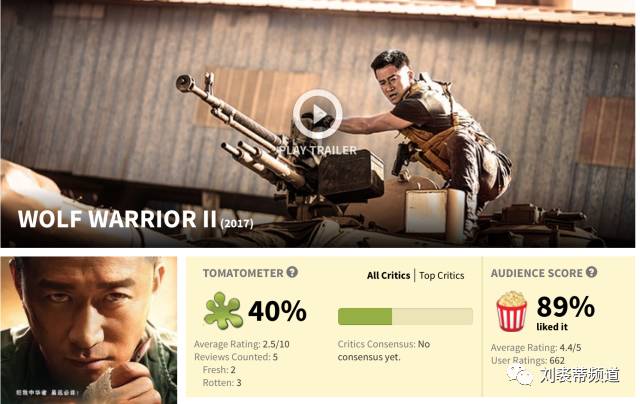Switch to the Top Critics tab

click(442, 276)
